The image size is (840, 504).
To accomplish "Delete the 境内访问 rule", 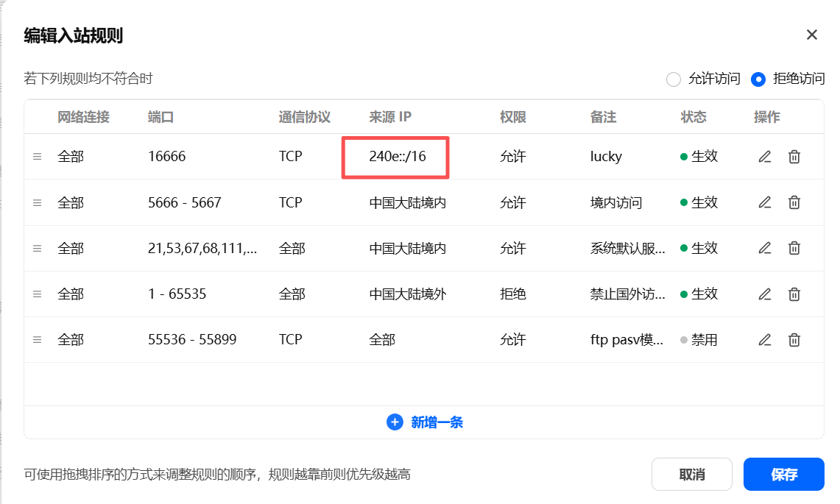I will (794, 202).
